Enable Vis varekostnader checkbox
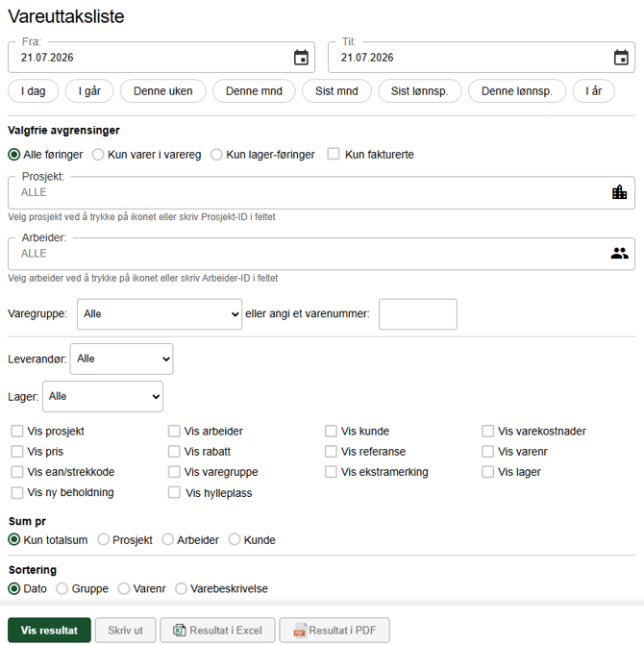644x645 pixels. [487, 431]
